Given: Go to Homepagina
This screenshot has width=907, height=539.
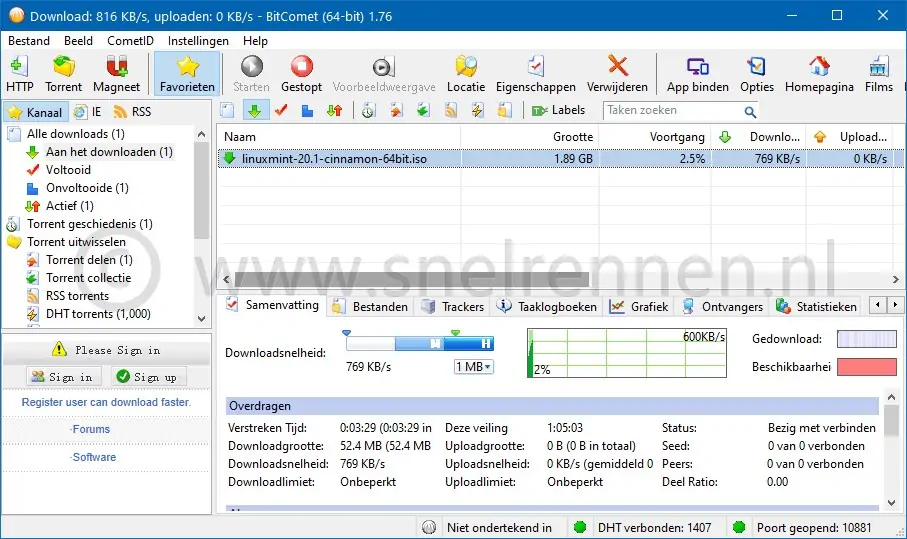Looking at the screenshot, I should 819,73.
